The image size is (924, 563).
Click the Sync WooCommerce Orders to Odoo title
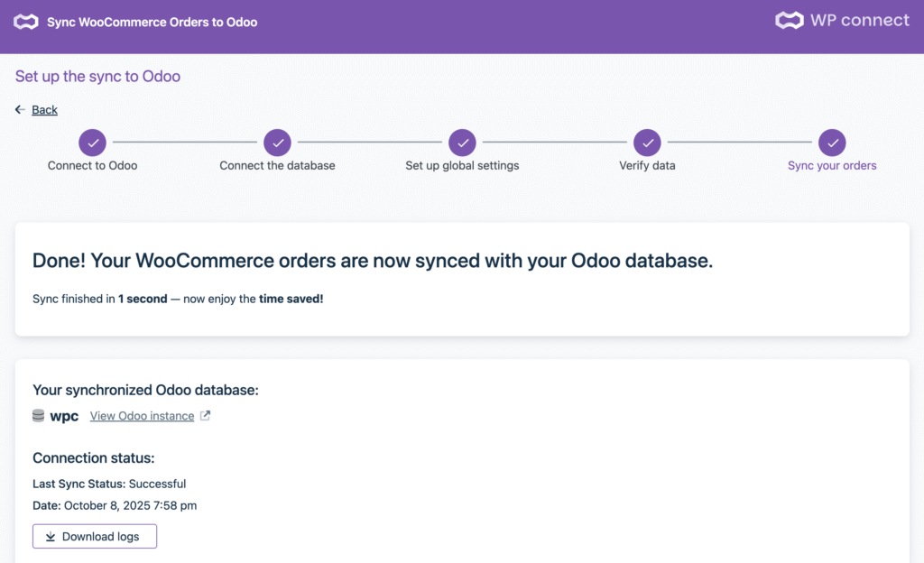click(152, 22)
